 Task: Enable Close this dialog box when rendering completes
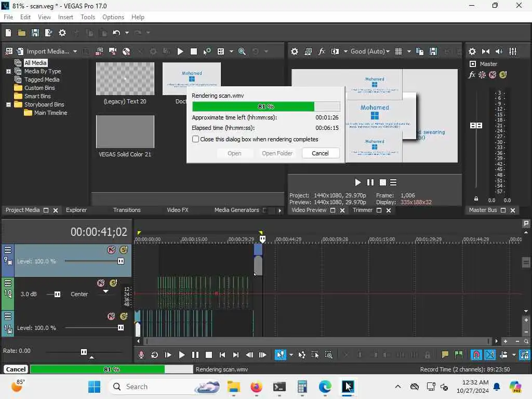(195, 139)
